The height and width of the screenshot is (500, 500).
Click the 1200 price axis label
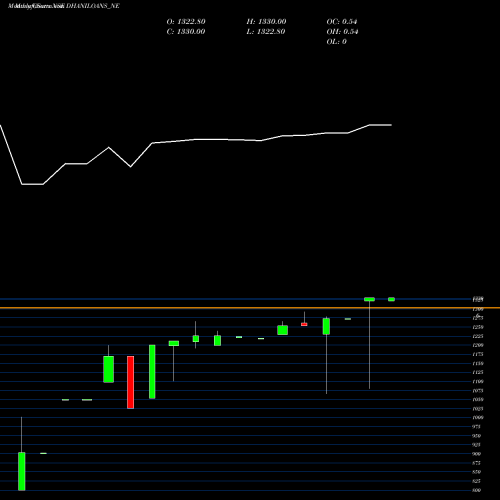pyautogui.click(x=478, y=345)
